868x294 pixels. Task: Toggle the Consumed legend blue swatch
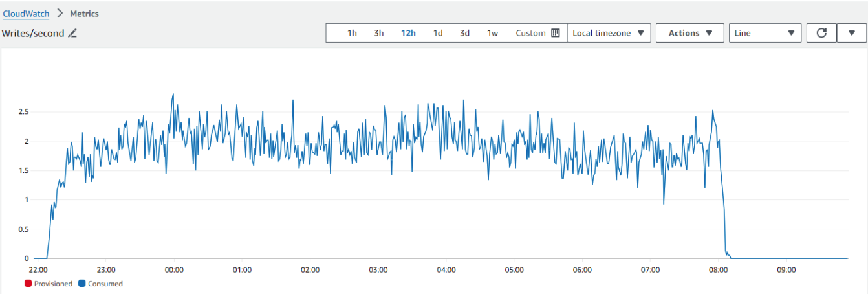[81, 284]
